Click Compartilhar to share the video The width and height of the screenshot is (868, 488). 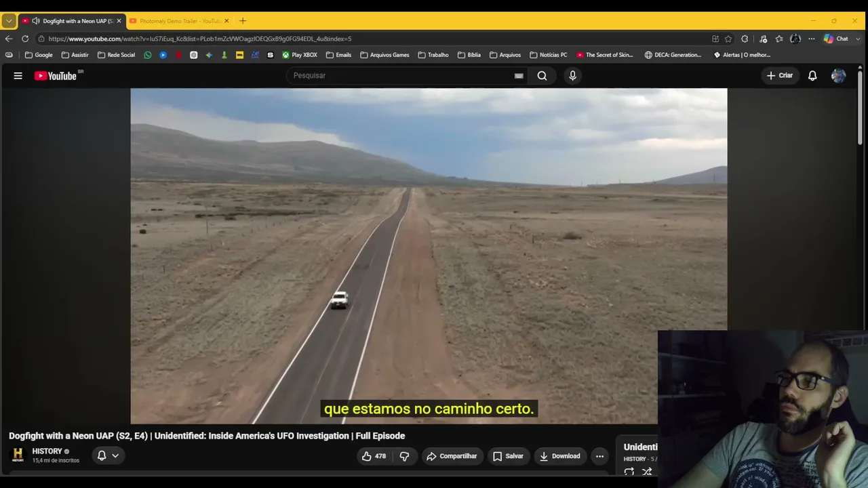click(452, 456)
